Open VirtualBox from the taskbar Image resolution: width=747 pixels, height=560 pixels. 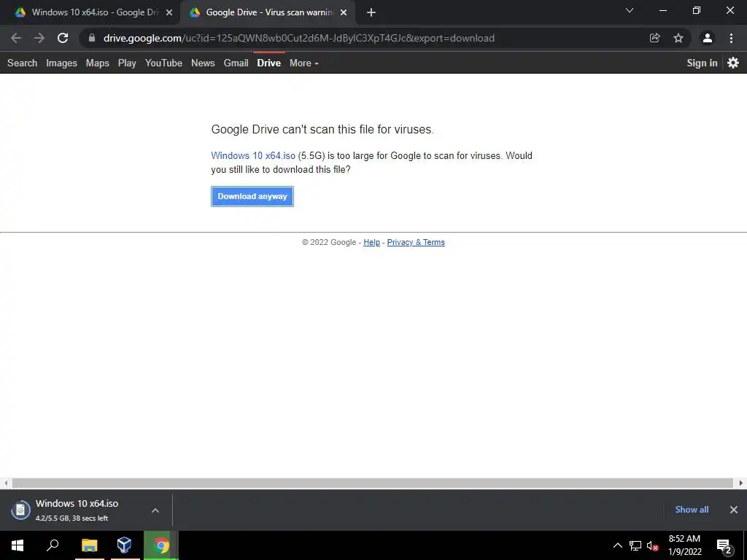point(125,545)
